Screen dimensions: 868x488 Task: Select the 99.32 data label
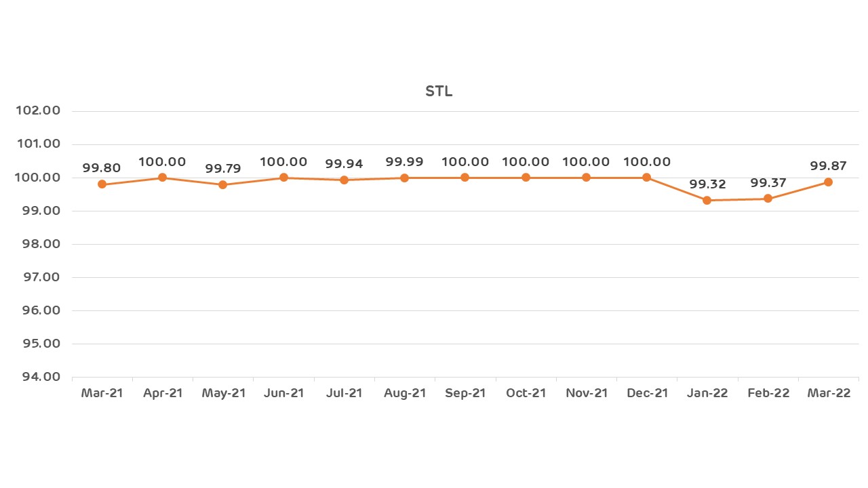[x=707, y=184]
